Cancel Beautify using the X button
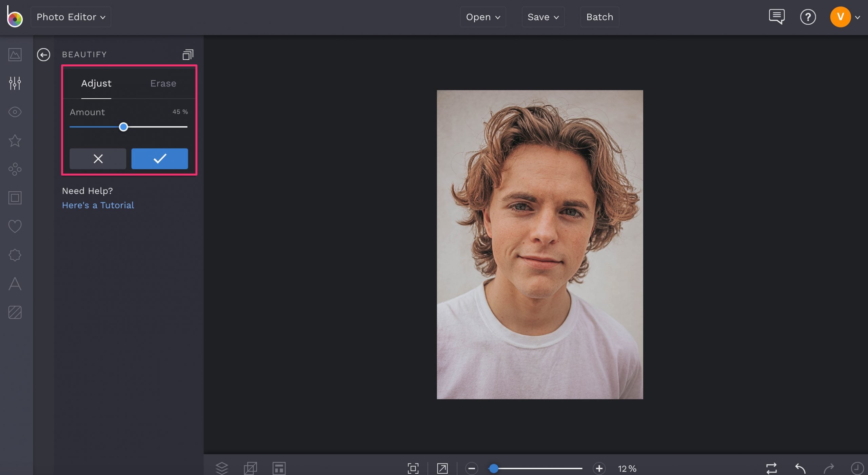Screen dimensions: 868x475 (98, 158)
